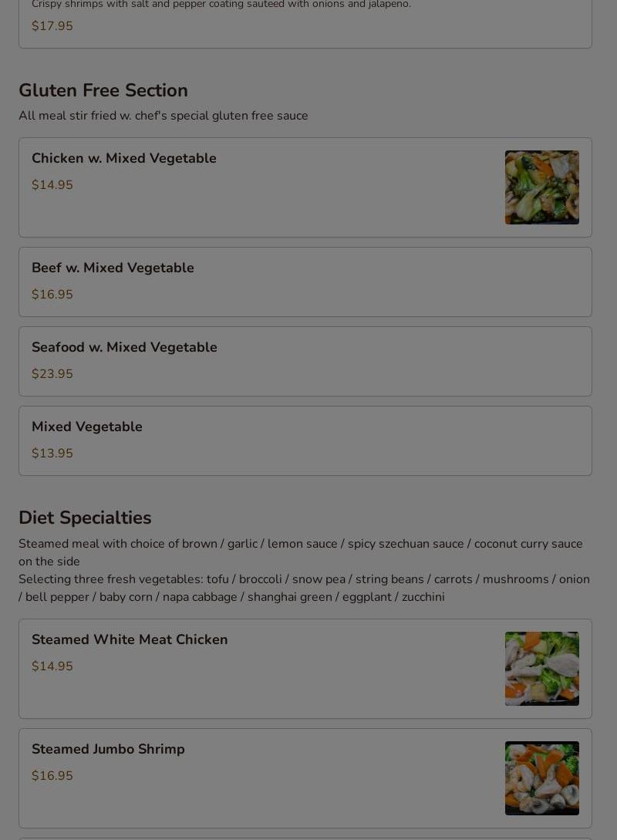Click the $14.95 Steamed White Meat Chicken price

pyautogui.click(x=52, y=666)
